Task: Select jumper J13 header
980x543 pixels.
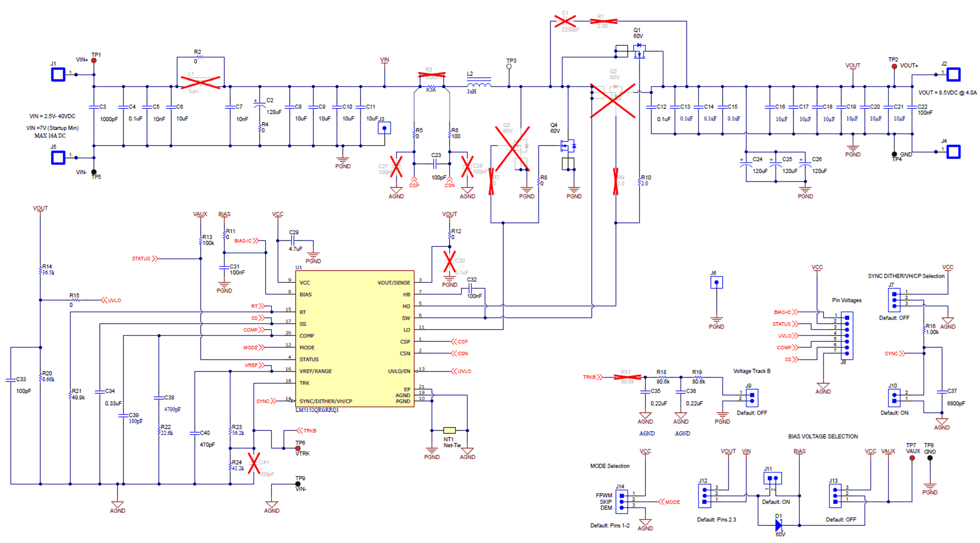Action: [835, 495]
